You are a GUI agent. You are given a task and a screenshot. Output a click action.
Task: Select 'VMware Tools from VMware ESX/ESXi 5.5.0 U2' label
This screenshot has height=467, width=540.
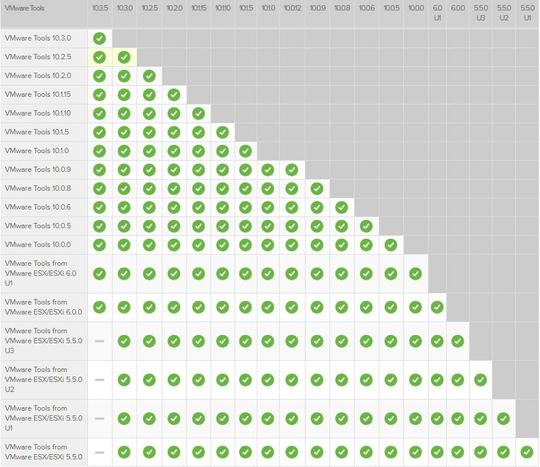coord(43,379)
